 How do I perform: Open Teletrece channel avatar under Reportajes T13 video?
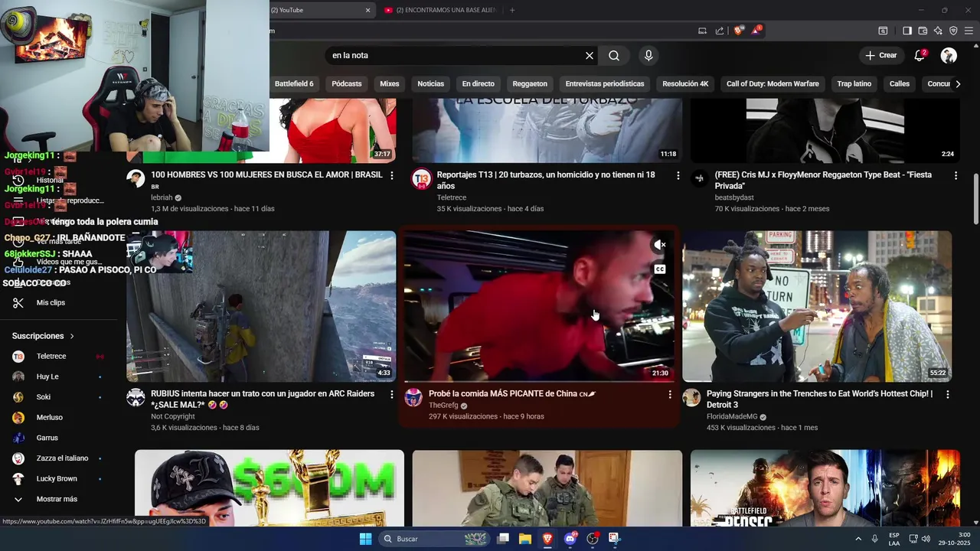[x=421, y=179]
